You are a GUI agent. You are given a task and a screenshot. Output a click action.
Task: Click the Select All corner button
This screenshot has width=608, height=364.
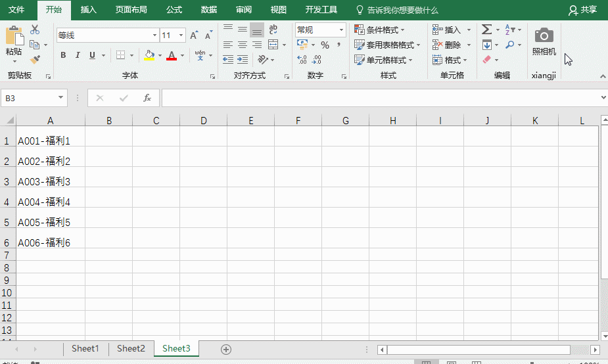coord(8,120)
